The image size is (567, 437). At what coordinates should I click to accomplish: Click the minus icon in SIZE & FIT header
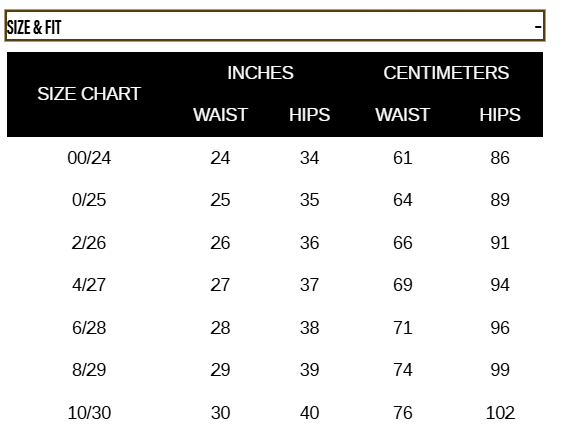point(538,27)
